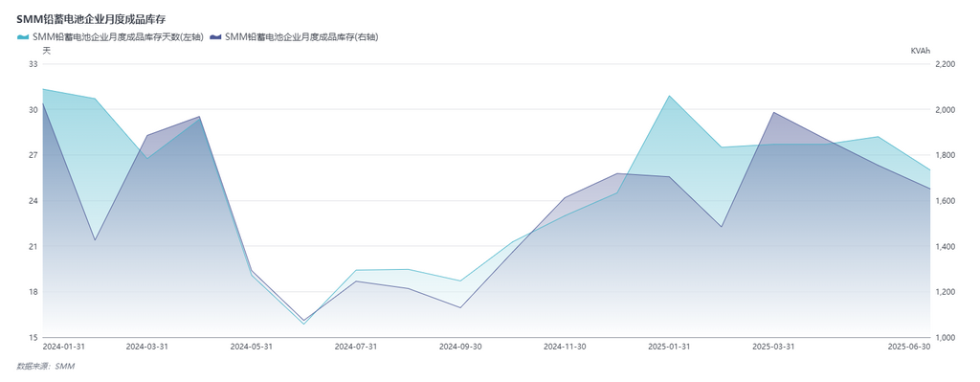Toggle the 月度成品库存(右轴) legend series
Viewport: 980px width, 382px height.
click(x=295, y=37)
